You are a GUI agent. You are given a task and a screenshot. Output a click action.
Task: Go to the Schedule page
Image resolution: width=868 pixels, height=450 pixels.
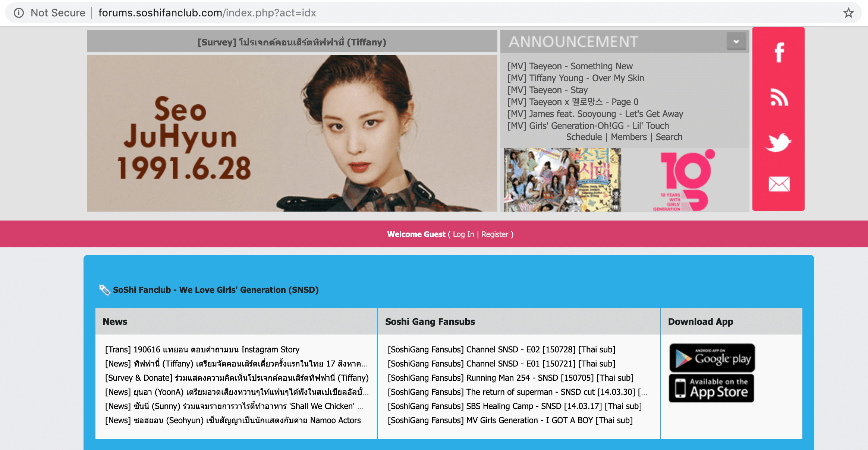tap(584, 137)
